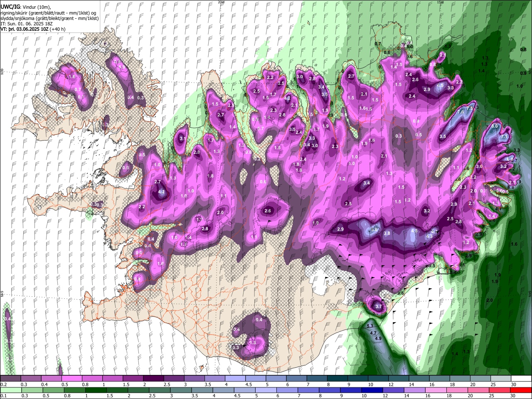Click the 4.9 value off the south coast
This screenshot has height=399, width=532.
[378, 339]
